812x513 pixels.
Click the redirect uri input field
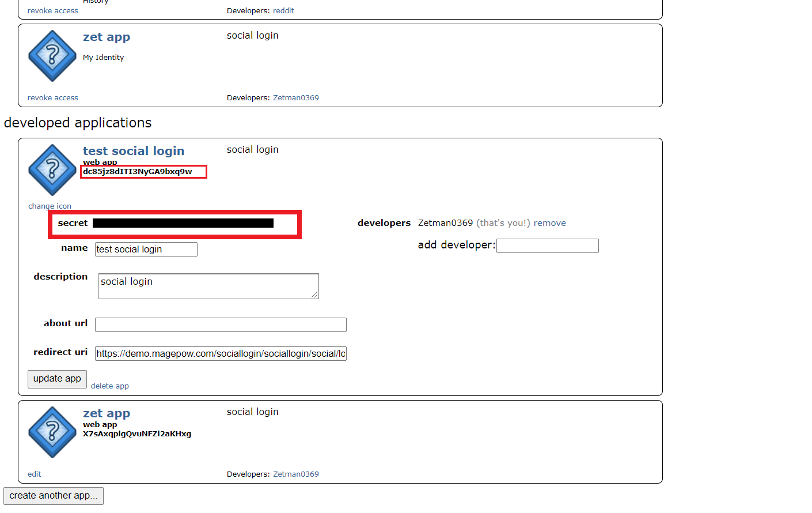pyautogui.click(x=221, y=353)
